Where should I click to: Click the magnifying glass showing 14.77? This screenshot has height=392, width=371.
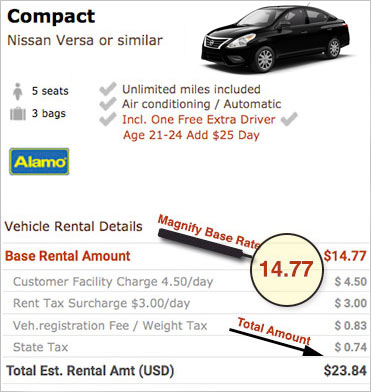click(286, 269)
